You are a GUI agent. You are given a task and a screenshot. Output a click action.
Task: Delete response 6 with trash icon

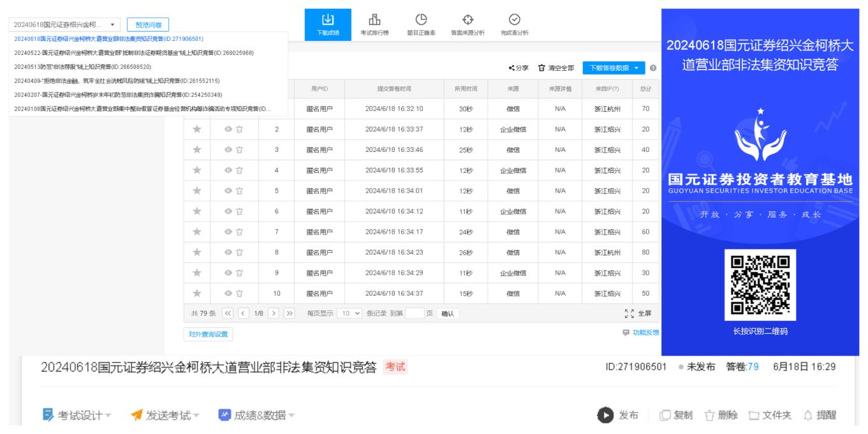click(x=239, y=211)
